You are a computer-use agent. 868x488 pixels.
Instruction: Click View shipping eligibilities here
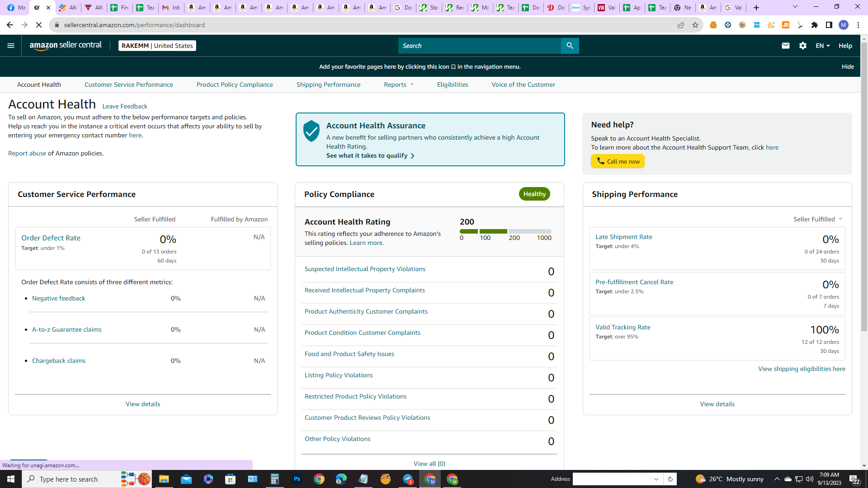point(802,369)
